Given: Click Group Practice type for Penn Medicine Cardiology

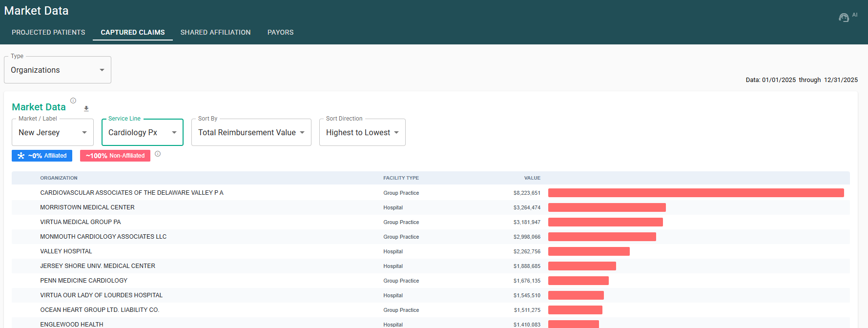Looking at the screenshot, I should tap(401, 281).
